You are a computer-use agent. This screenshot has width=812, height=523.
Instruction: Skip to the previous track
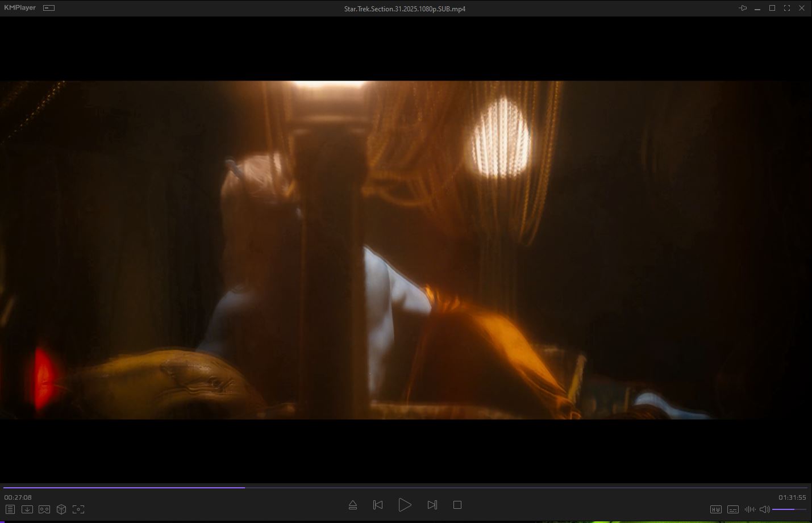[x=378, y=505]
